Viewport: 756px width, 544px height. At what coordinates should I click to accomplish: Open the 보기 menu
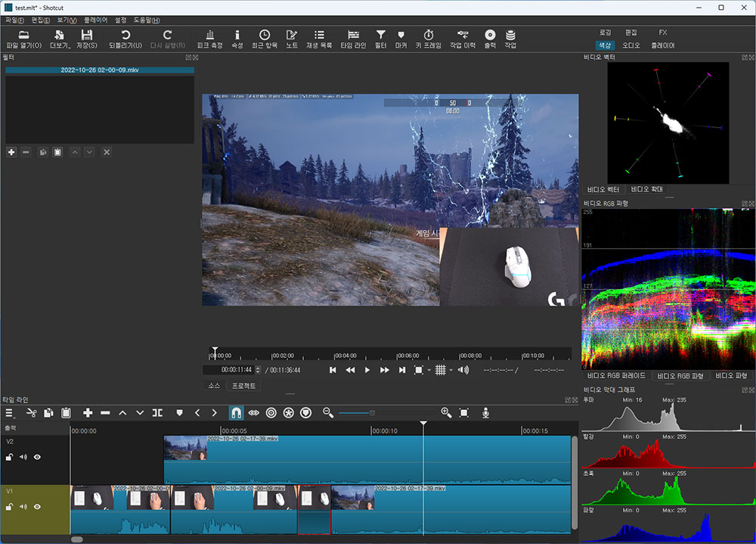coord(67,20)
